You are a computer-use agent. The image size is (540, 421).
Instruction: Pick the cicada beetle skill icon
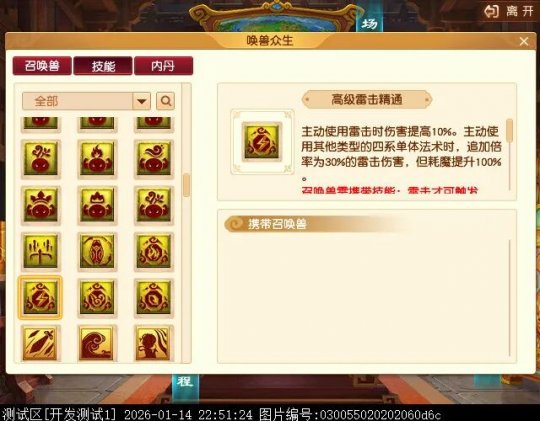(x=97, y=251)
